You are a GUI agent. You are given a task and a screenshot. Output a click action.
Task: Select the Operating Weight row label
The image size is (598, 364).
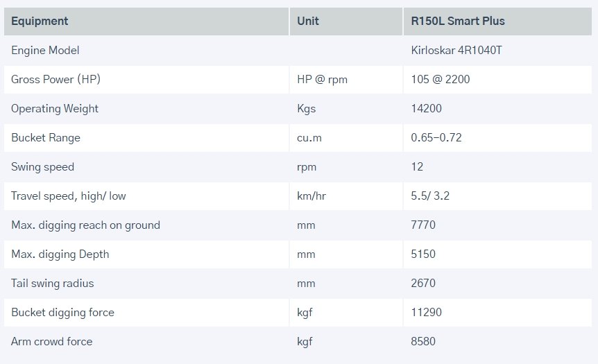[55, 109]
